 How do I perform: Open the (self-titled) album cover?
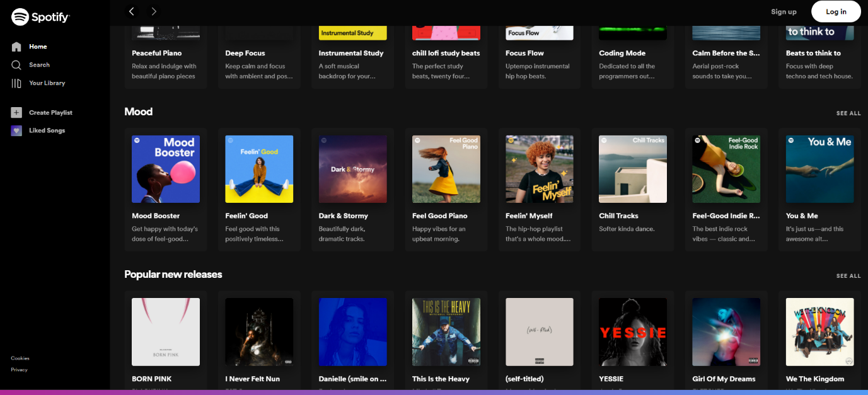(x=540, y=332)
